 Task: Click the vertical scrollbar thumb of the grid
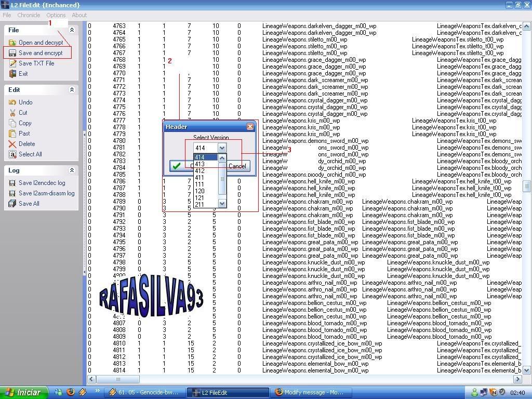tap(527, 186)
